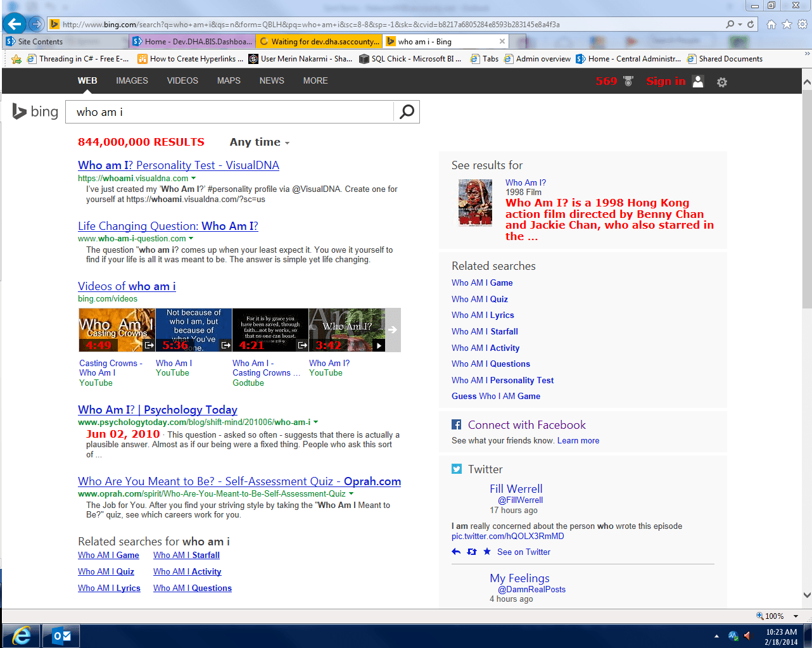Screen dimensions: 812x648
Task: Click Twitter favorite star icon
Action: pos(486,552)
